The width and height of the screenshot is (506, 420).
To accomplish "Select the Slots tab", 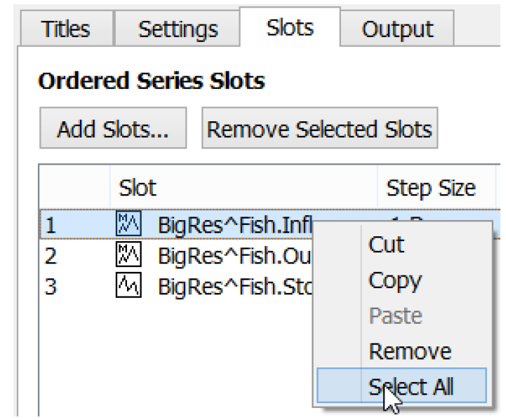I will (290, 28).
